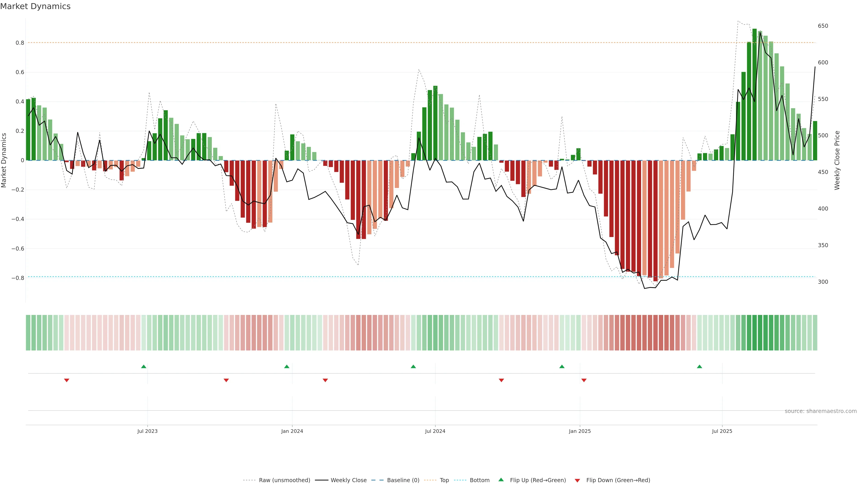Click the green flip-up marker near Jan 2024
Image resolution: width=868 pixels, height=488 pixels.
coord(287,366)
